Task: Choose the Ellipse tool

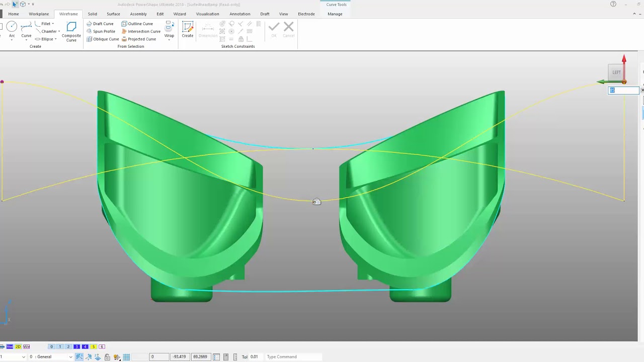Action: tap(44, 39)
